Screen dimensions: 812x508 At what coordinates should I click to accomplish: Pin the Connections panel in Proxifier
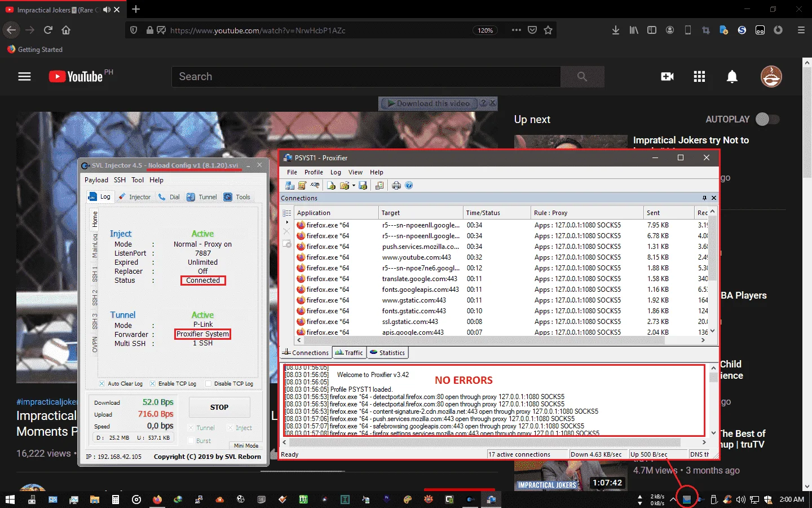(x=704, y=198)
